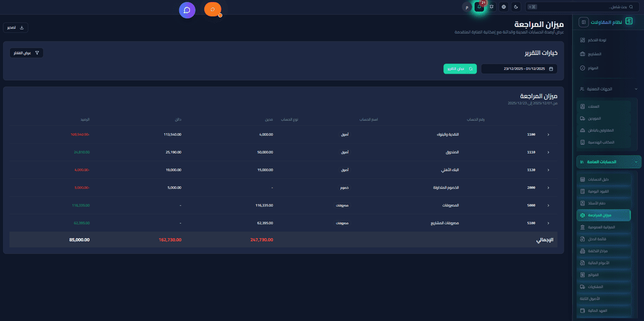This screenshot has width=644, height=321.
Task: Open القيود اليومية journal entries
Action: click(x=604, y=191)
